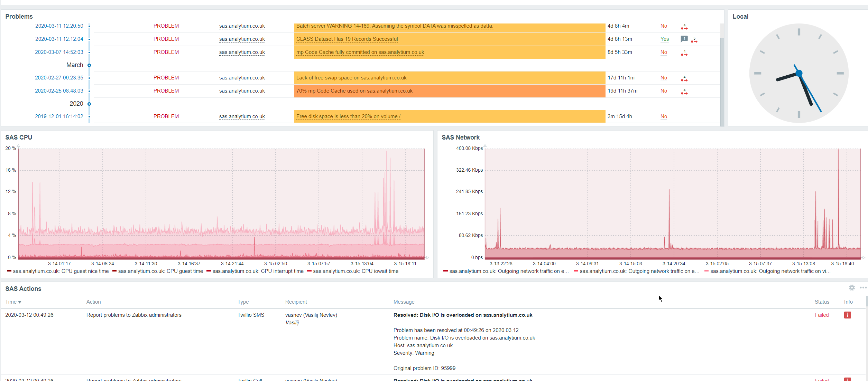Click actions arrow icon for Lack of free swap

coord(684,79)
